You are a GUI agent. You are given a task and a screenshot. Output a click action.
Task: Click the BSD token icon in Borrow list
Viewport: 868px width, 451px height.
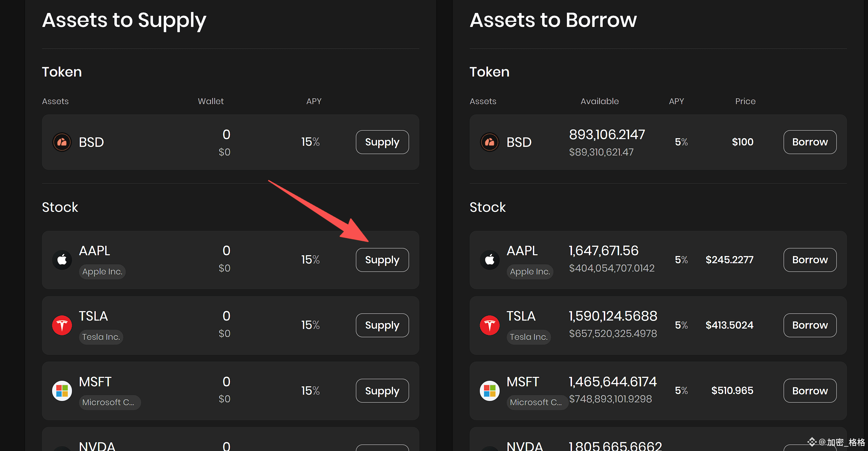coord(490,142)
